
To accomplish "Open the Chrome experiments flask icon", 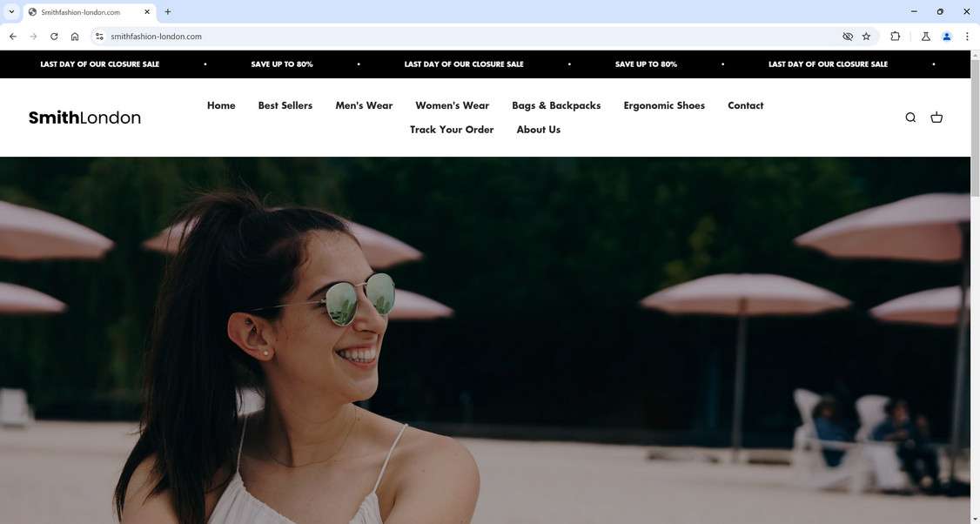I will click(x=925, y=36).
